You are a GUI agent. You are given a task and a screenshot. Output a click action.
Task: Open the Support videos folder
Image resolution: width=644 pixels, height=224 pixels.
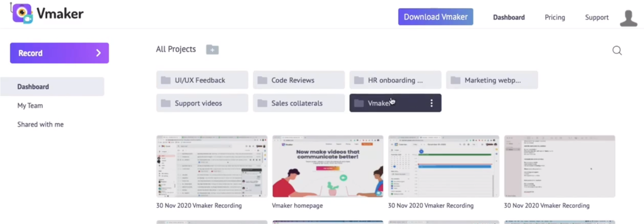click(202, 103)
